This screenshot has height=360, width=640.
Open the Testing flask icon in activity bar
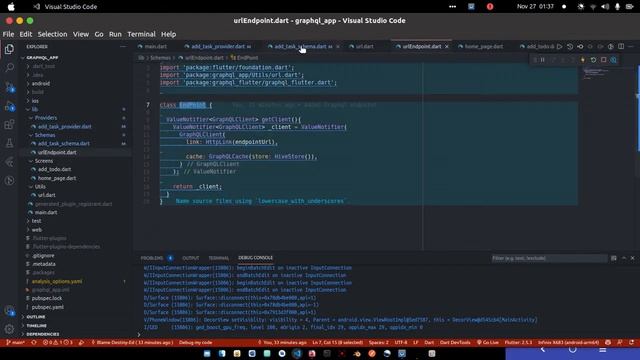click(9, 143)
